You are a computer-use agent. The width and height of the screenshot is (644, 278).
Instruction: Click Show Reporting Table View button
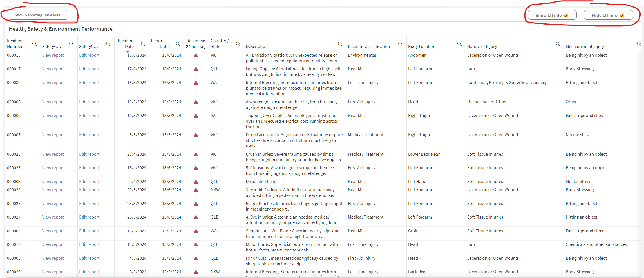[x=38, y=15]
